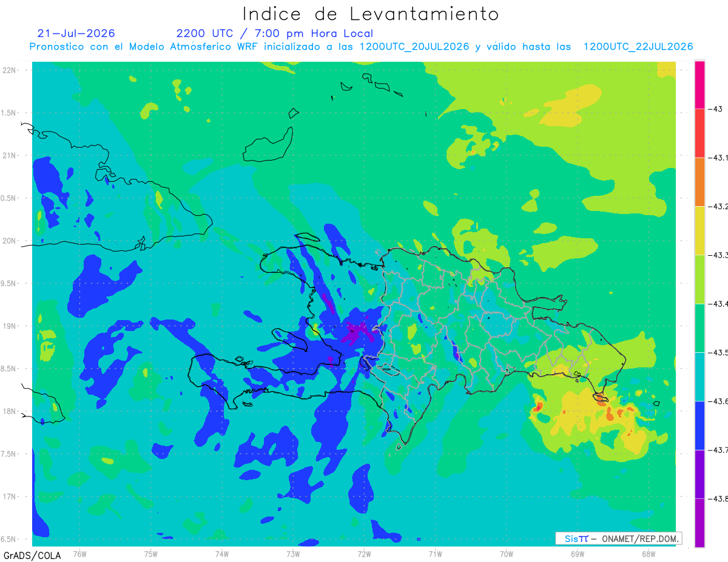The width and height of the screenshot is (728, 562).
Task: Click the '-43.1' colorbar label
Action: click(x=718, y=158)
